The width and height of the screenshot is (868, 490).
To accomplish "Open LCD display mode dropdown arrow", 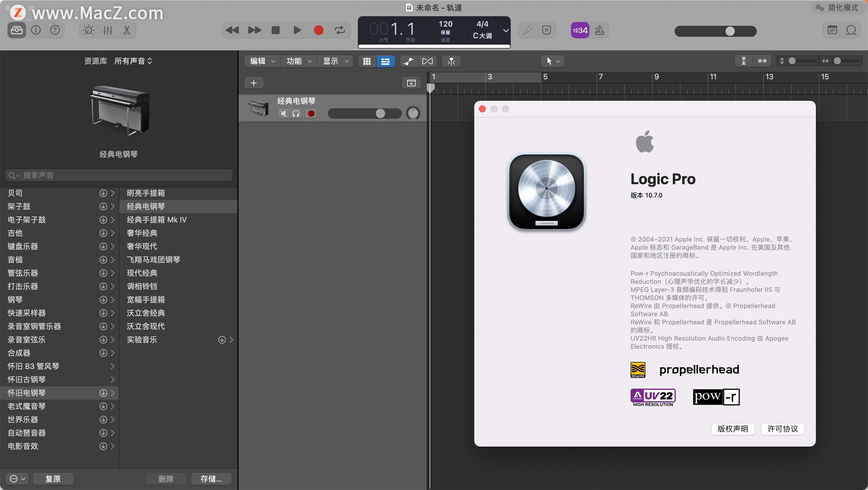I will [x=506, y=31].
